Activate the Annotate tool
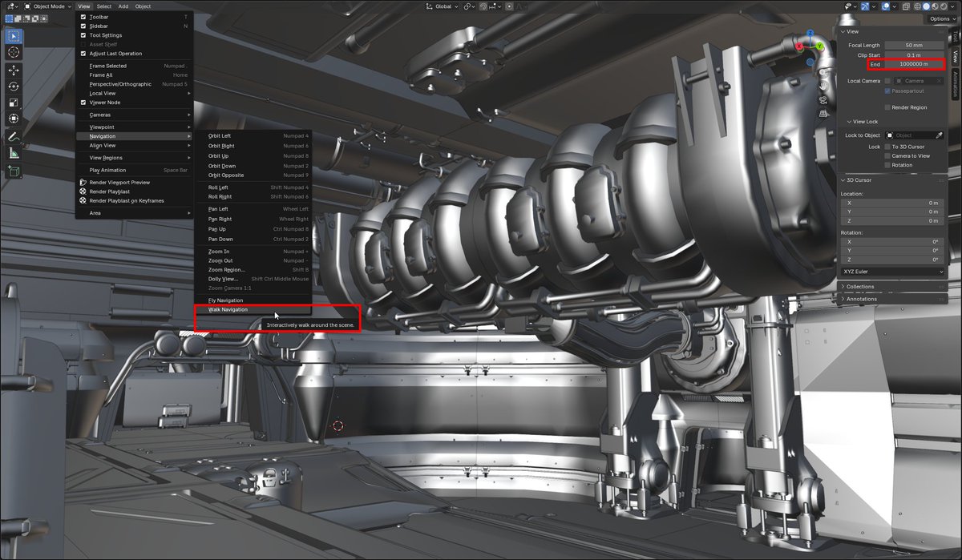Image resolution: width=962 pixels, height=560 pixels. point(14,137)
